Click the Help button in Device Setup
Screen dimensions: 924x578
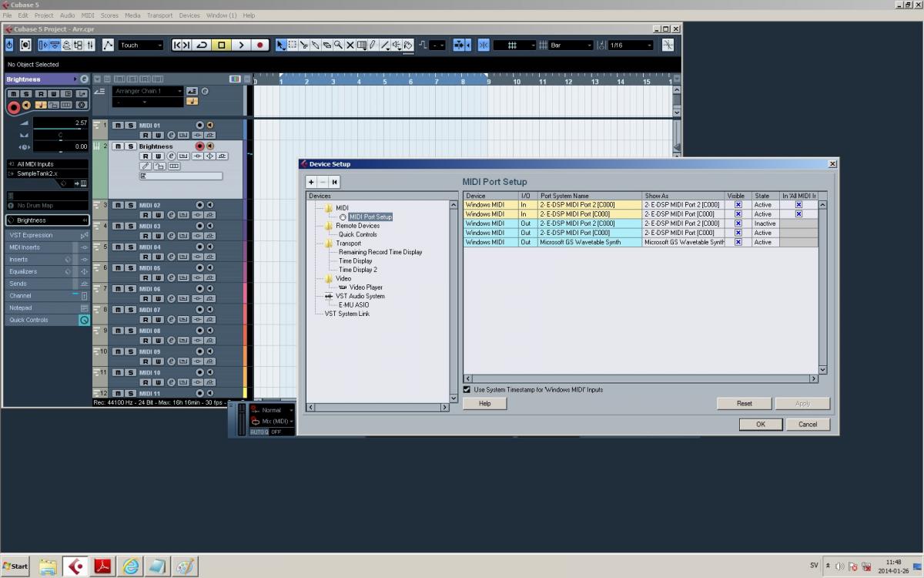484,403
